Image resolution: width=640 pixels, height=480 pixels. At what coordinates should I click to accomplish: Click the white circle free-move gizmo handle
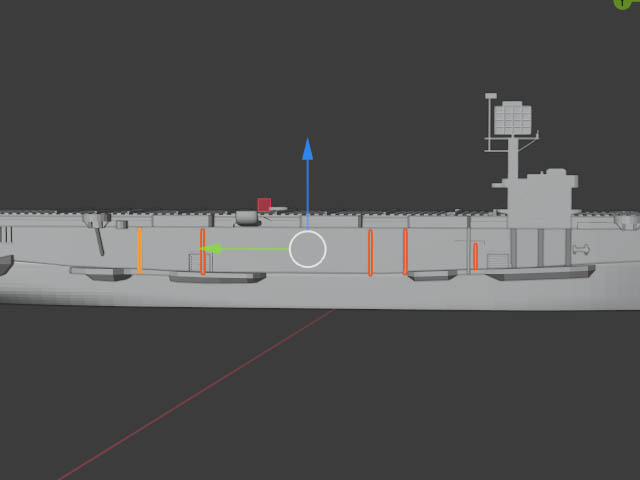[308, 249]
